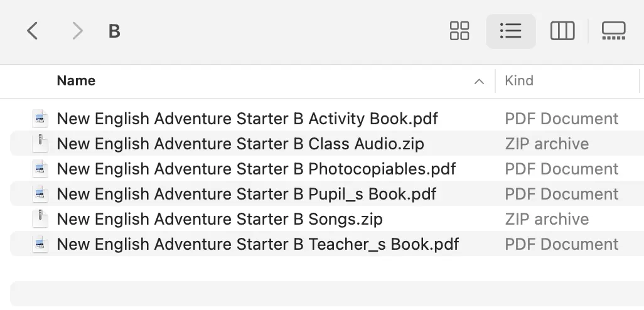Switch to column view
The image size is (644, 310).
562,31
